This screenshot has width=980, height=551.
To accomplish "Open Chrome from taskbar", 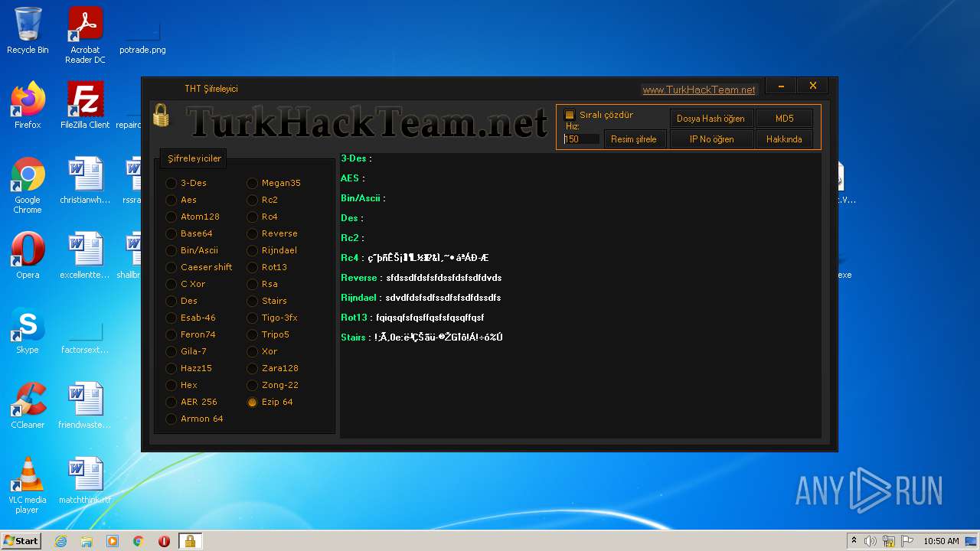I will click(x=139, y=541).
